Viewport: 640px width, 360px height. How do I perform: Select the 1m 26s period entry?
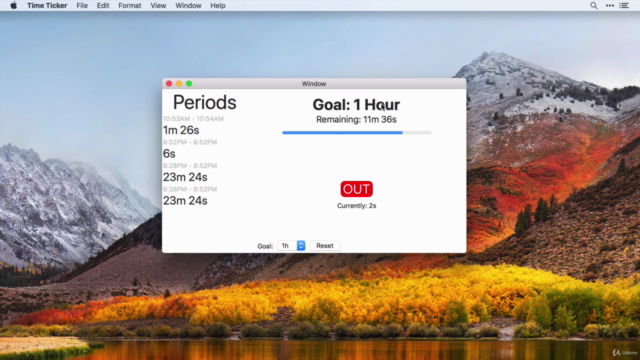point(181,130)
